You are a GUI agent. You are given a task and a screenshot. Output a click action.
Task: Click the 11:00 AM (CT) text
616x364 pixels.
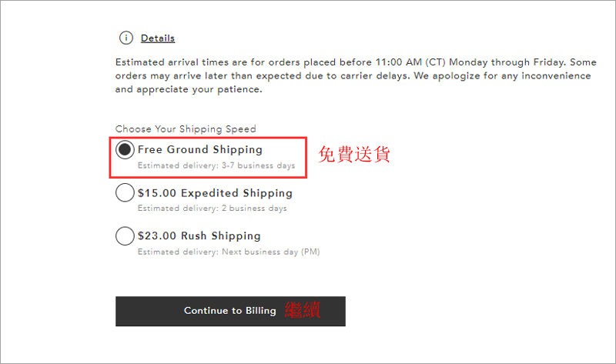pos(410,62)
